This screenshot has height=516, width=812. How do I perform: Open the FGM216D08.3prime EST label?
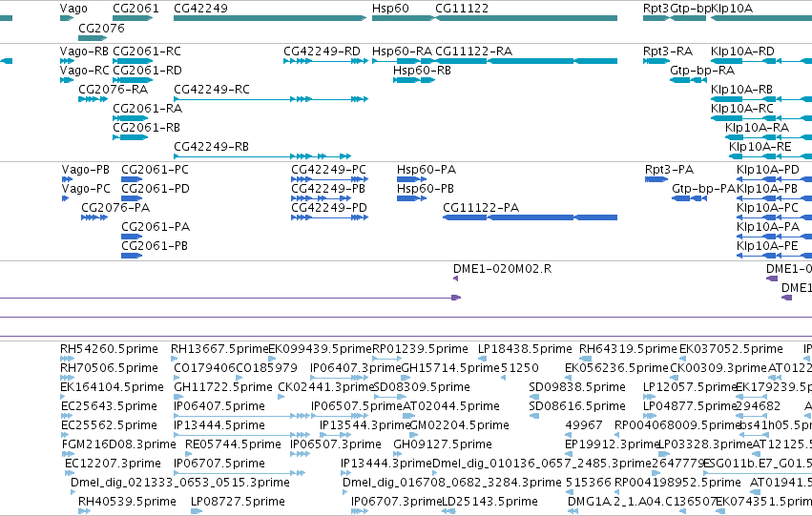[118, 444]
